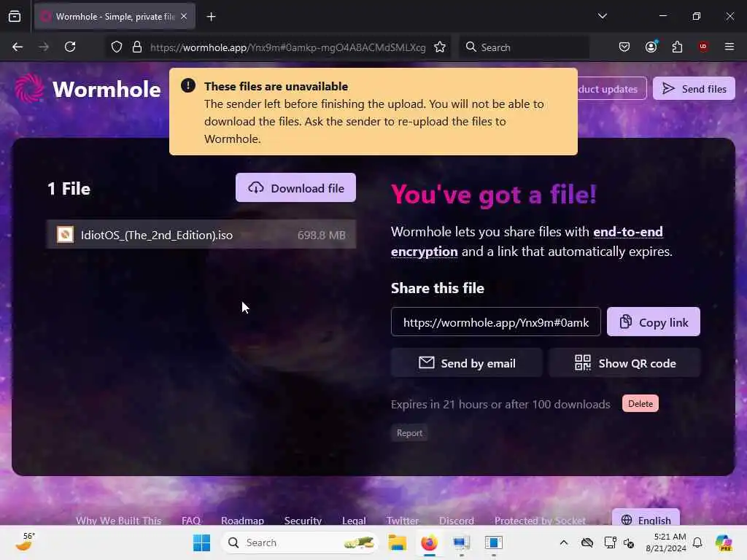Open the Protected by Socket link
This screenshot has height=560, width=747.
coord(540,520)
